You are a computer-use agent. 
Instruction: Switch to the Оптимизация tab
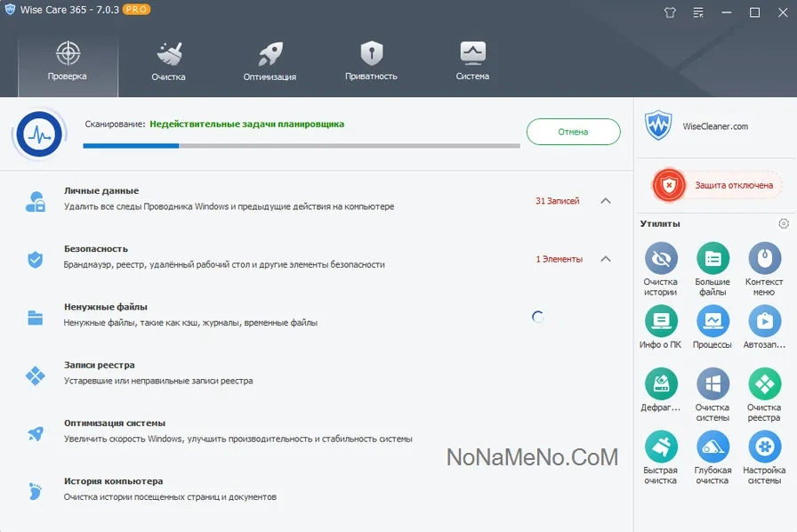click(x=270, y=60)
